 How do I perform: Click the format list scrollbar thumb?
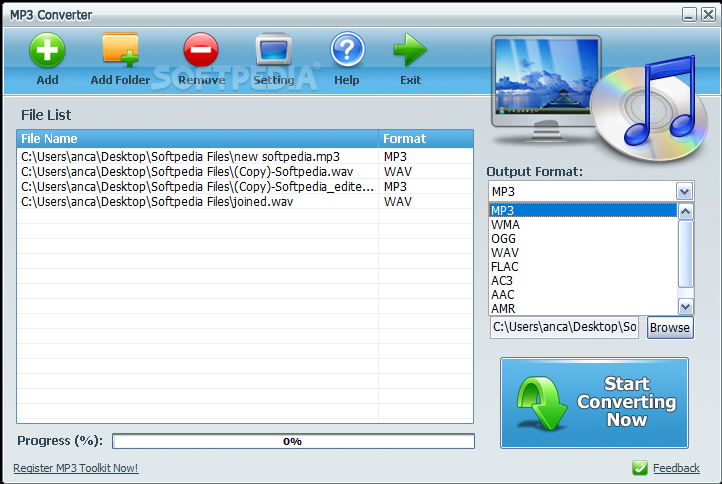tap(686, 254)
